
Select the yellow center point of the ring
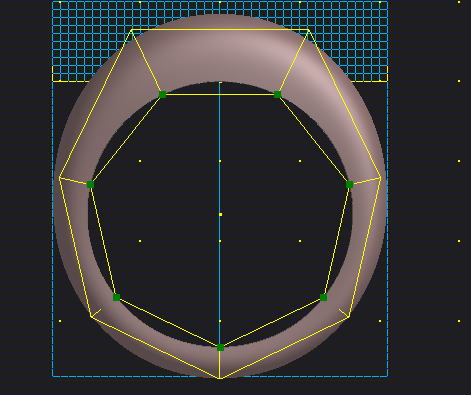pyautogui.click(x=220, y=214)
